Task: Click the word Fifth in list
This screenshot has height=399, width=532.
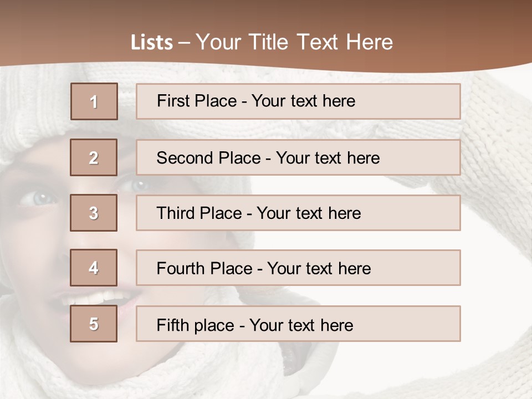Action: pyautogui.click(x=174, y=324)
